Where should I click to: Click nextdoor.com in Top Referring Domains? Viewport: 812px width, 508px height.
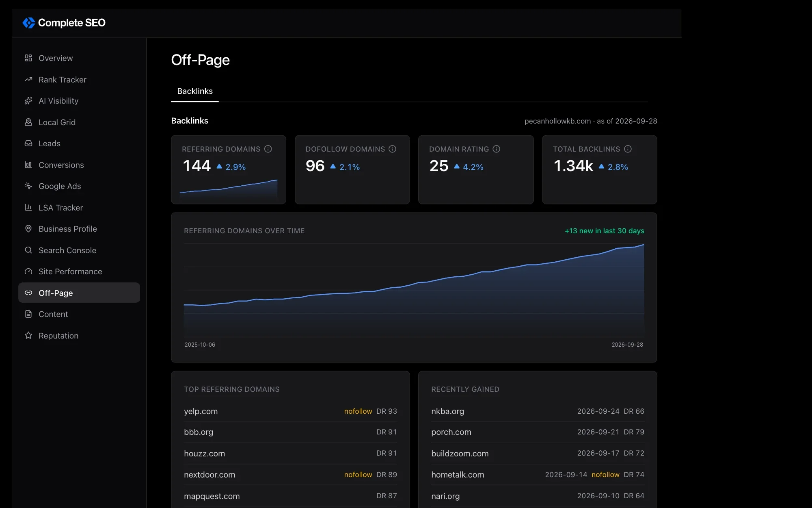point(290,475)
